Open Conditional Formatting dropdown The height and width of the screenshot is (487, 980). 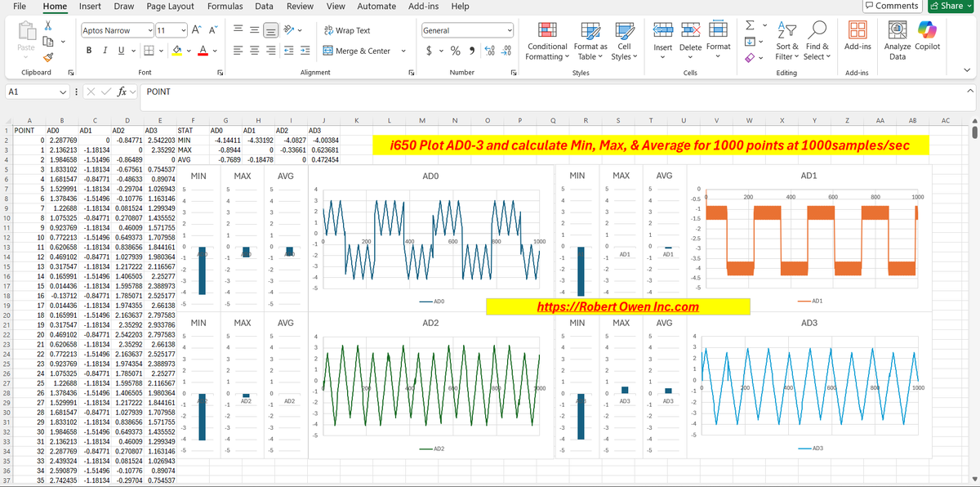(x=548, y=42)
